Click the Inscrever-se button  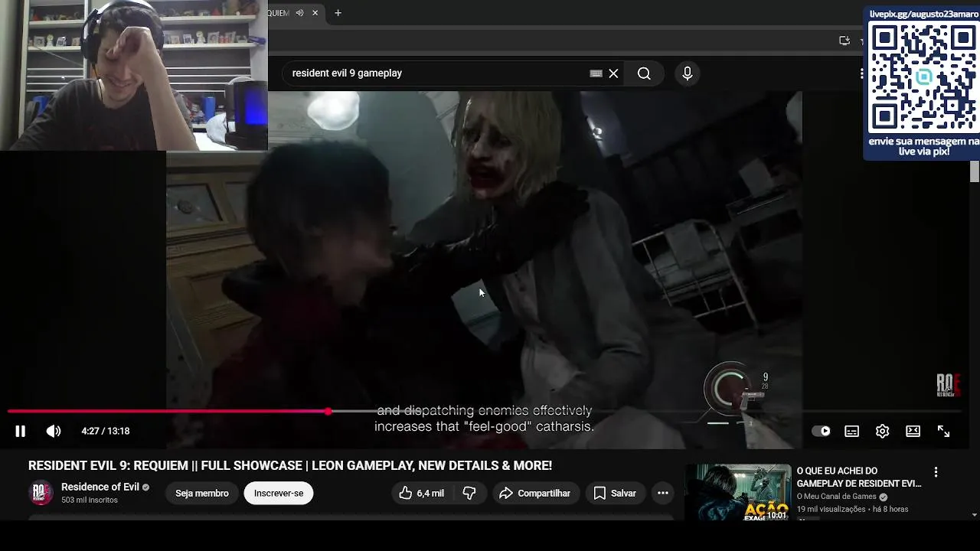[279, 494]
